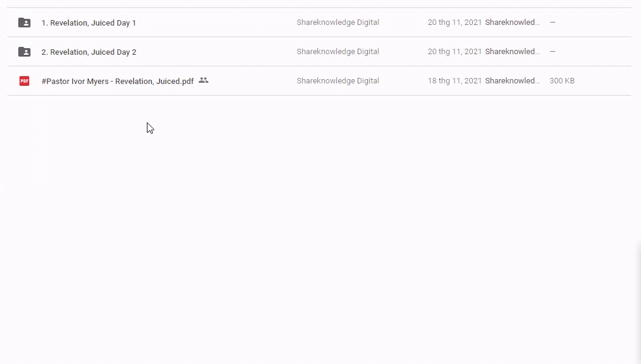The image size is (641, 364).
Task: Click the 300 KB file size of the PDF
Action: pos(562,81)
